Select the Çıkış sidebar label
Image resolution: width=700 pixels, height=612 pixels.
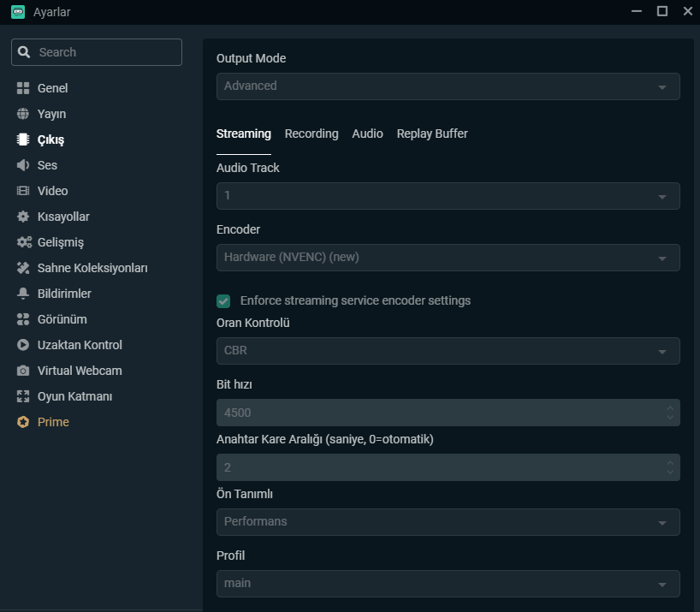click(x=50, y=140)
